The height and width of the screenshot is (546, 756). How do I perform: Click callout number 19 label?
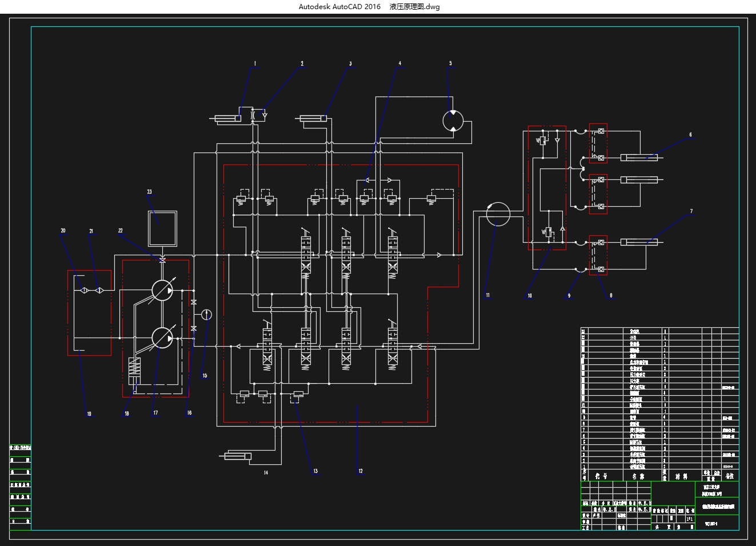89,413
